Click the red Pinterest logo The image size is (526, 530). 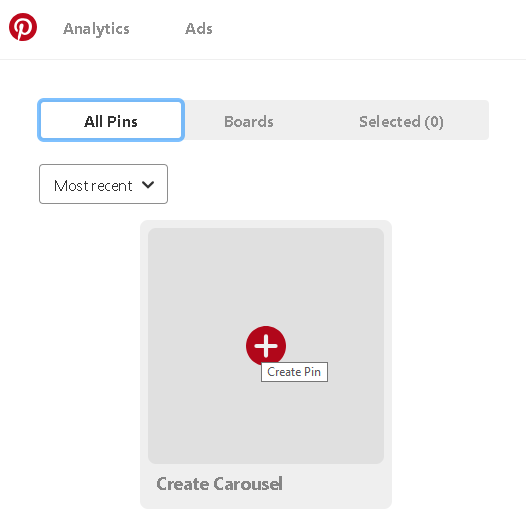pyautogui.click(x=23, y=27)
